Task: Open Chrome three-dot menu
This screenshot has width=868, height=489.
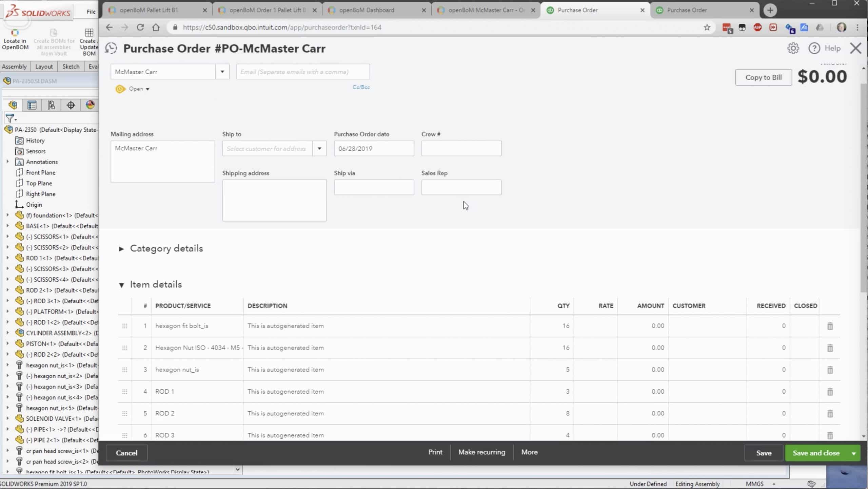Action: click(x=857, y=27)
